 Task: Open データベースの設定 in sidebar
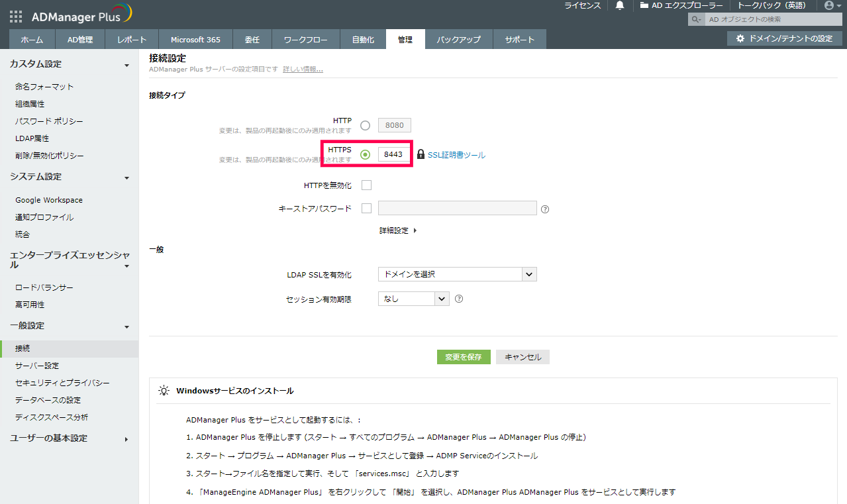(48, 400)
